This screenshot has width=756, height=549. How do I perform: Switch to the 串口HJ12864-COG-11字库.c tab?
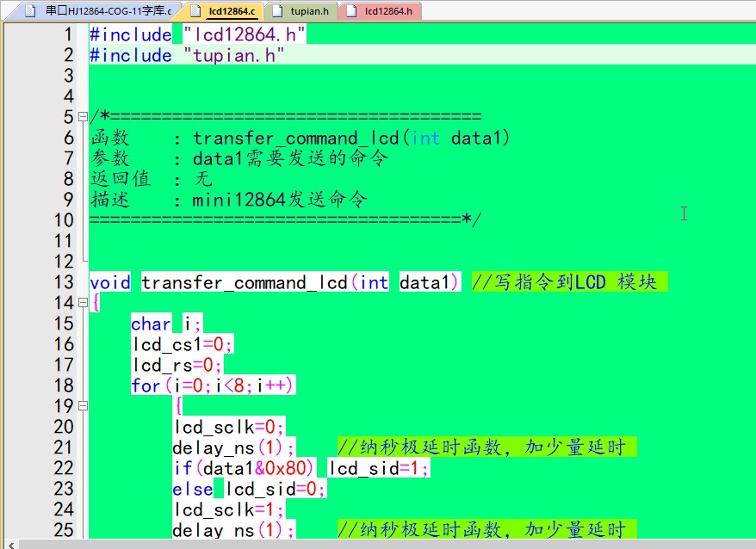[x=108, y=11]
